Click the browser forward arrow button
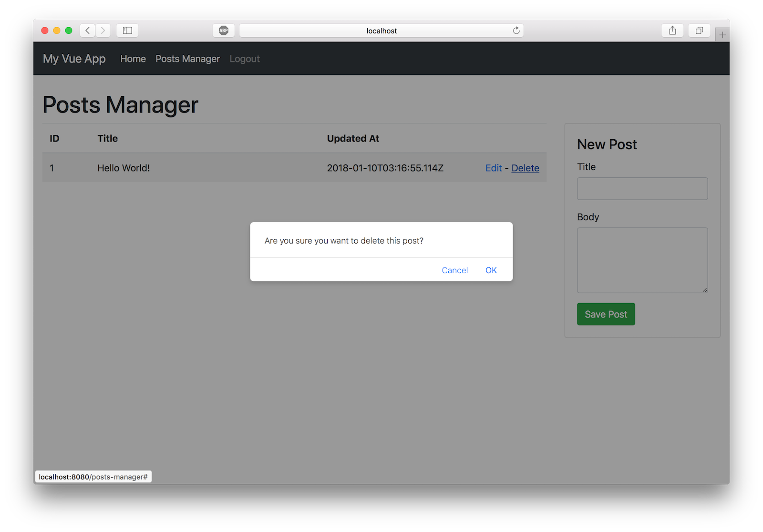 click(103, 31)
